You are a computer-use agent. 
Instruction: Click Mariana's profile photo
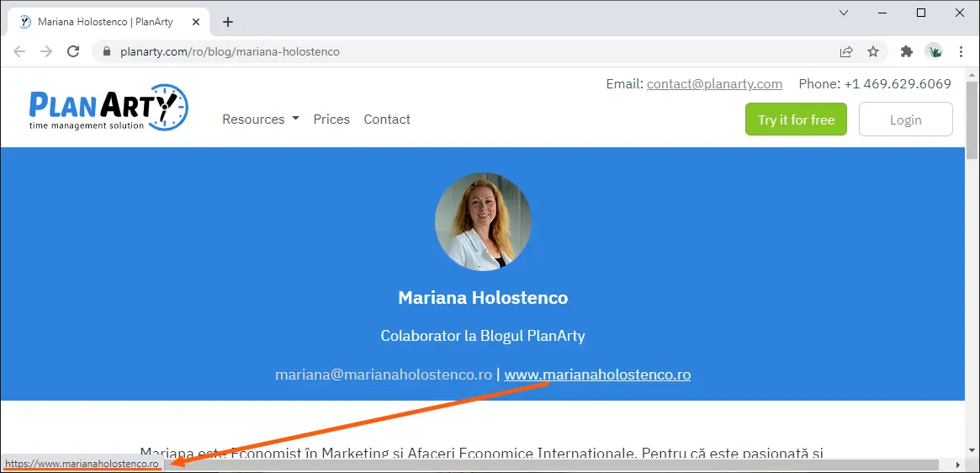[483, 222]
